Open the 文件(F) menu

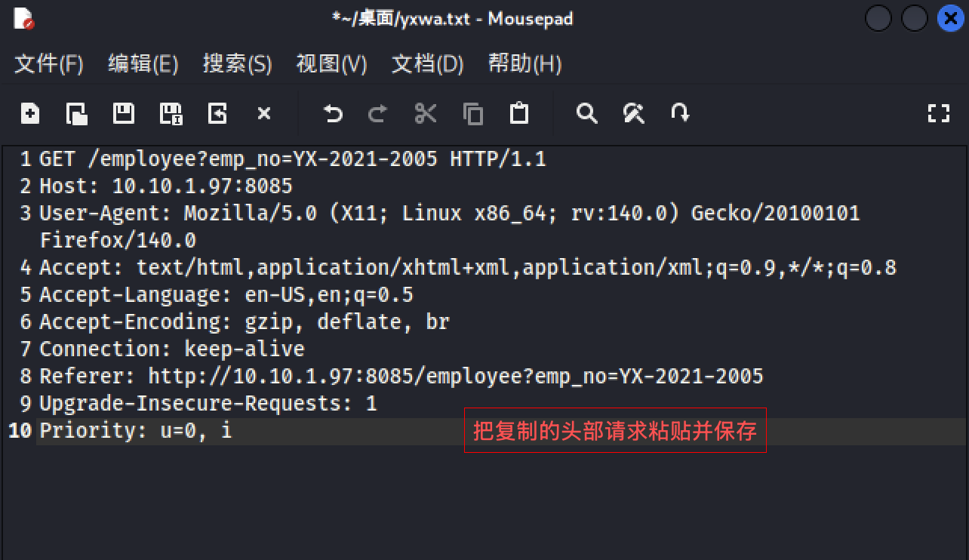tap(49, 64)
